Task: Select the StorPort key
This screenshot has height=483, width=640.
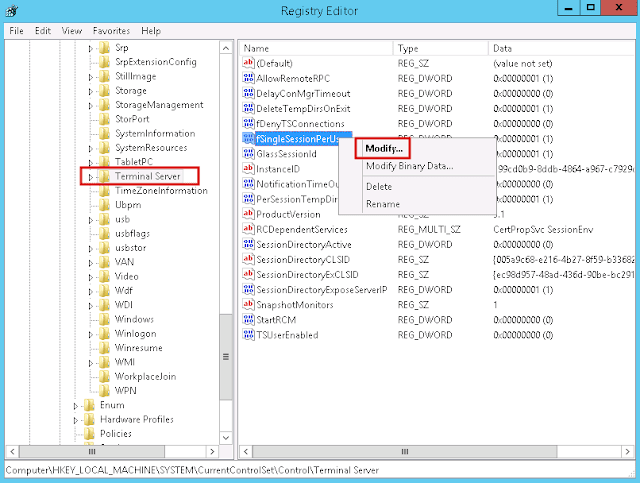Action: coord(132,119)
